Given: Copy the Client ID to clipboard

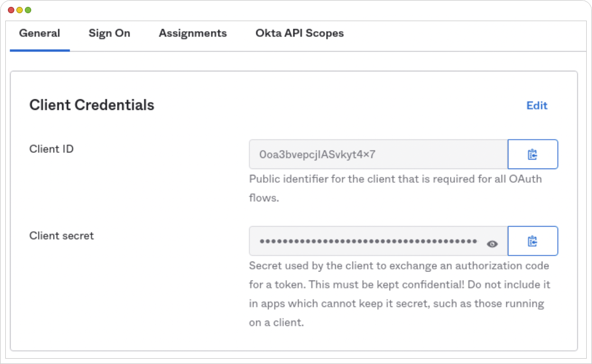Looking at the screenshot, I should tap(533, 154).
